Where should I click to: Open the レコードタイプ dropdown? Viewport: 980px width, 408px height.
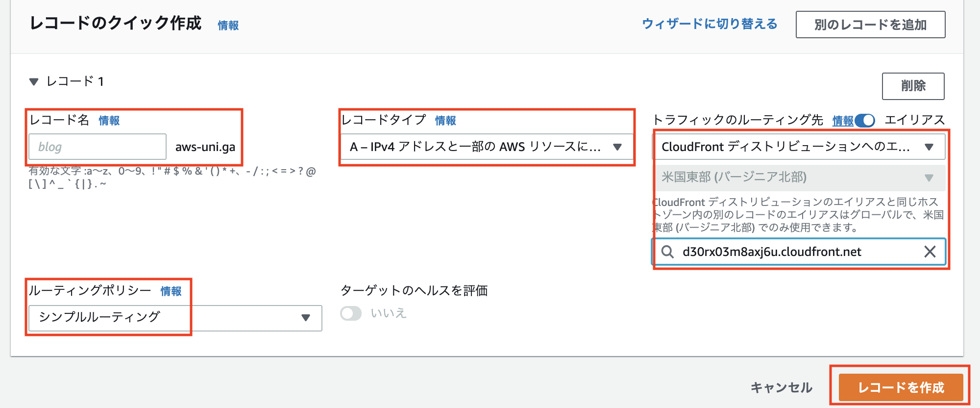pyautogui.click(x=486, y=147)
